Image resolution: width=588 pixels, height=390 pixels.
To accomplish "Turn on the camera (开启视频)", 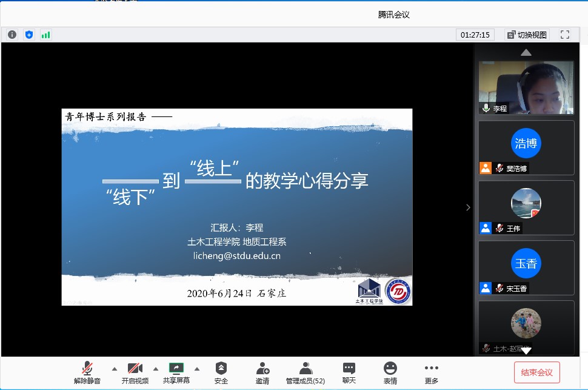I will tap(135, 372).
